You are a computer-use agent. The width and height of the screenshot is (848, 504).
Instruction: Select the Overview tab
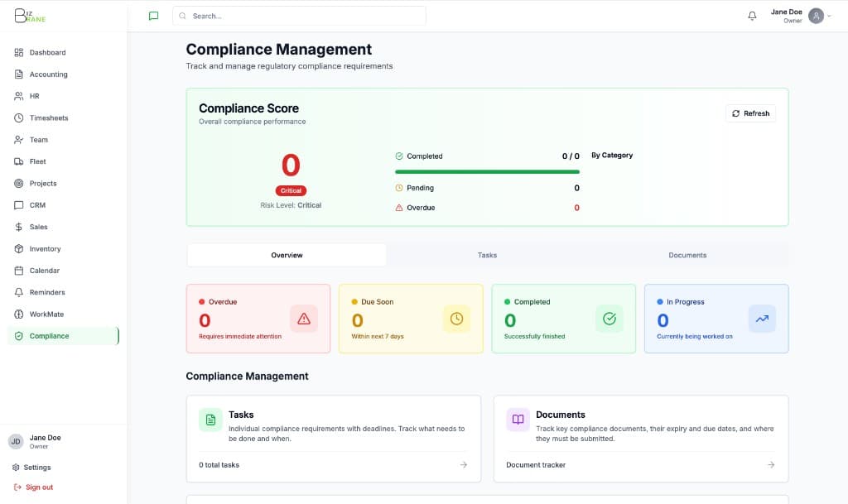[286, 255]
